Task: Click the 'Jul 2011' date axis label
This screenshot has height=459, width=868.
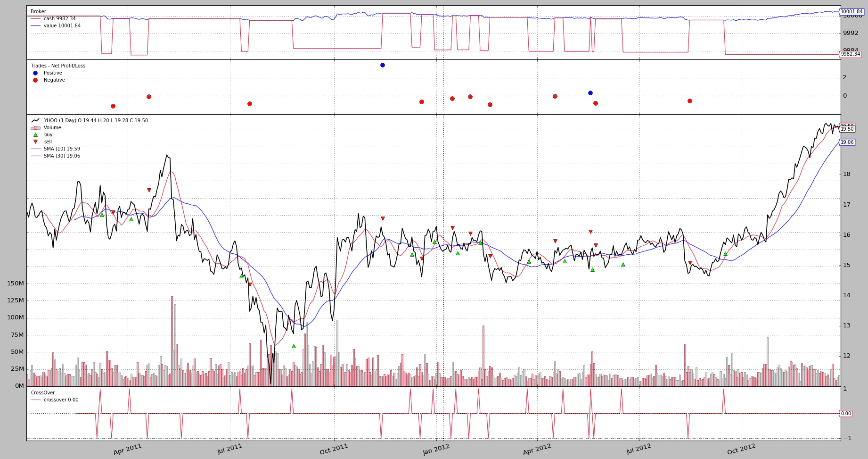Action: coord(230,449)
